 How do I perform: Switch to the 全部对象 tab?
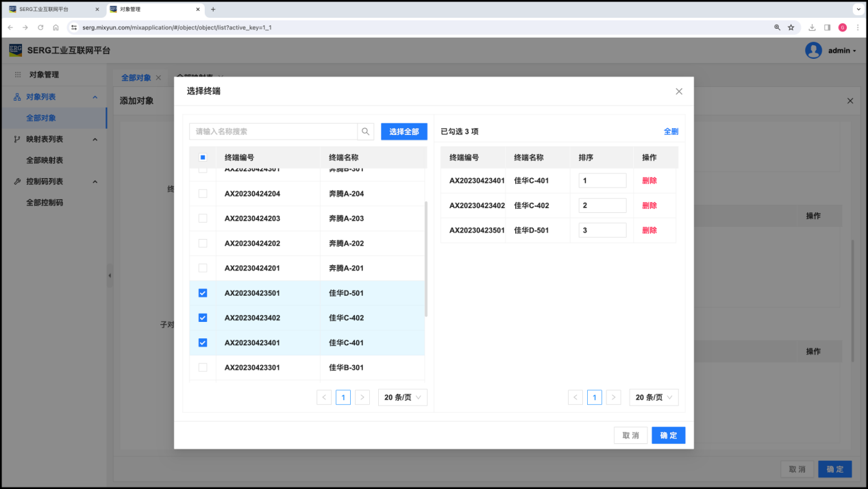click(x=136, y=78)
